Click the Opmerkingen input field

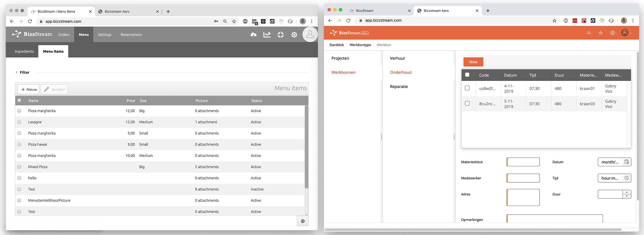pyautogui.click(x=555, y=218)
